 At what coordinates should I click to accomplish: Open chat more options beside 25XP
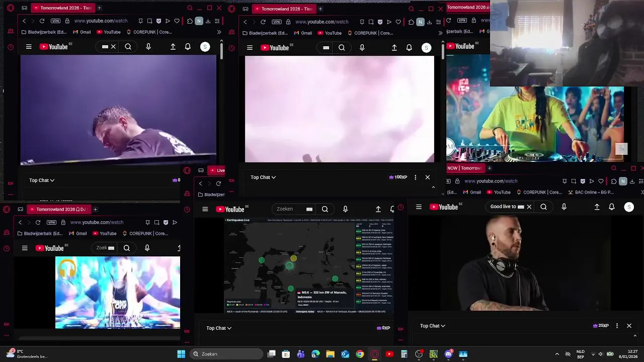[617, 326]
